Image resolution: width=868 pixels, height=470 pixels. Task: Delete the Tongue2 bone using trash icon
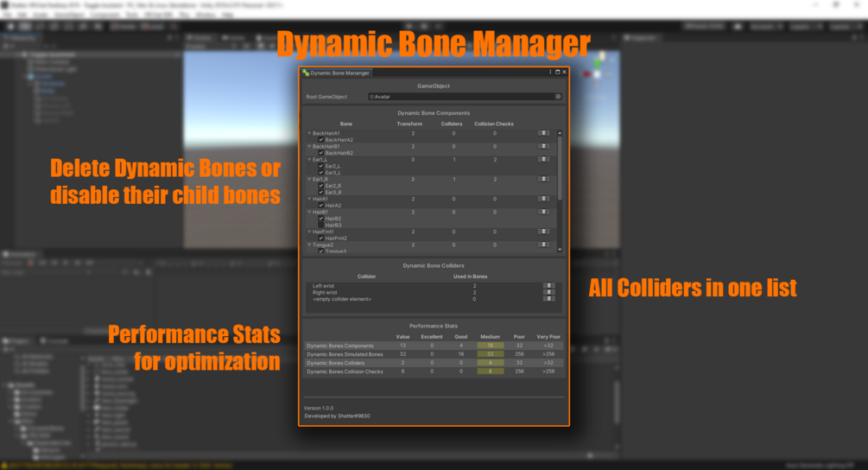[x=543, y=245]
